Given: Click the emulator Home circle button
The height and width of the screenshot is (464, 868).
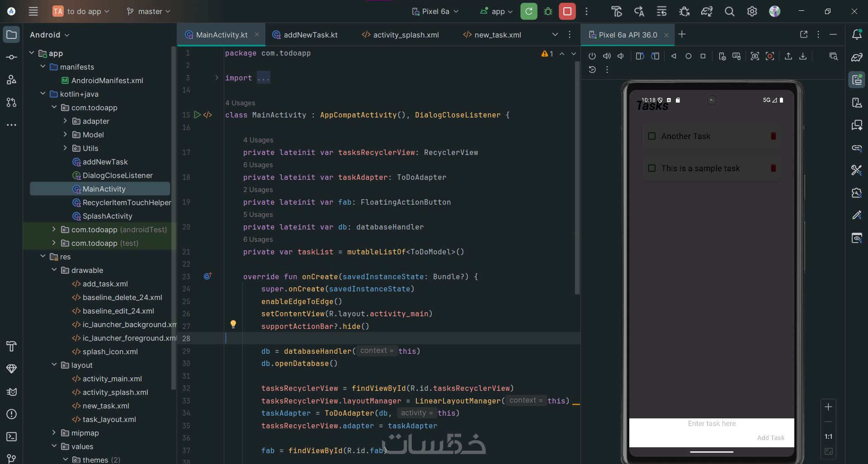Looking at the screenshot, I should (x=688, y=56).
